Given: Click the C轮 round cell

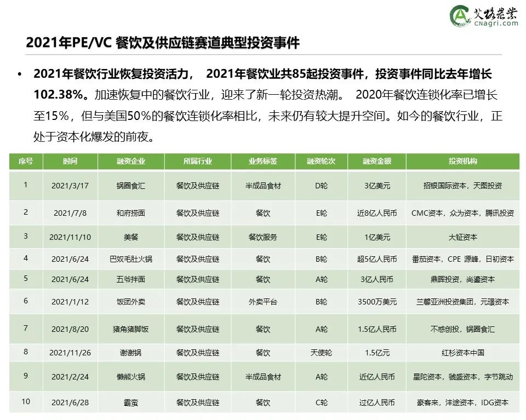Looking at the screenshot, I should coord(322,402).
